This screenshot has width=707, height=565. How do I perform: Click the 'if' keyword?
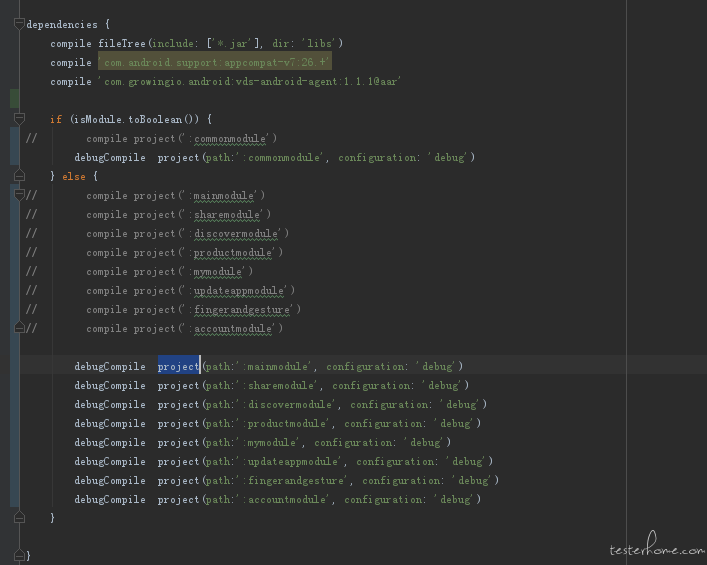click(56, 119)
